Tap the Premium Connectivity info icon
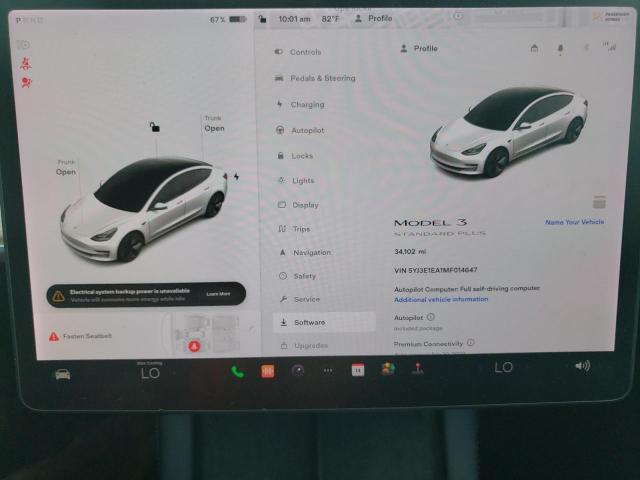Image resolution: width=640 pixels, height=480 pixels. click(471, 342)
